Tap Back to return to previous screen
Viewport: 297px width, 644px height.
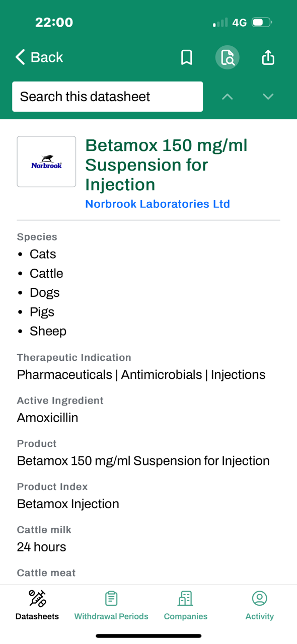39,57
